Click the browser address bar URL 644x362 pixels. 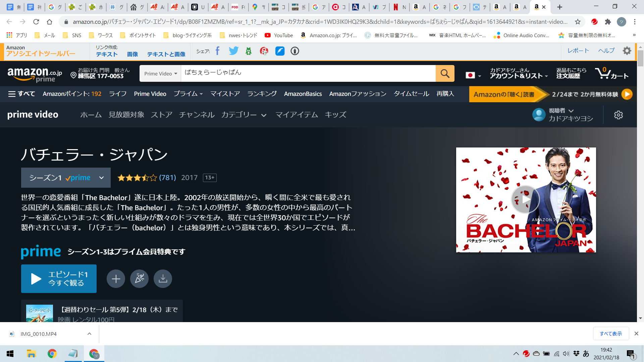coord(320,22)
